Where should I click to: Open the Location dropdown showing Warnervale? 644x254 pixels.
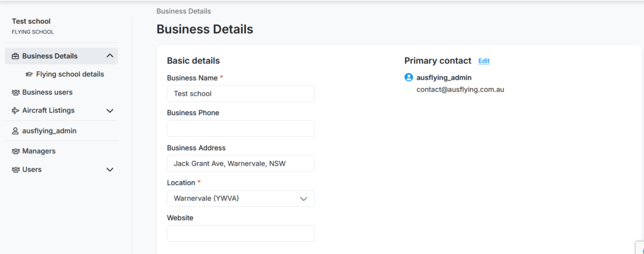click(240, 199)
